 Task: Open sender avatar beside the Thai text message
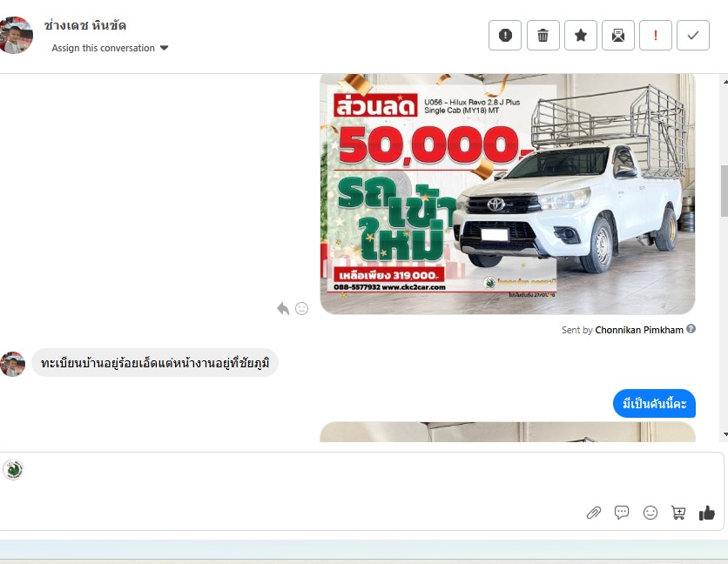12,364
